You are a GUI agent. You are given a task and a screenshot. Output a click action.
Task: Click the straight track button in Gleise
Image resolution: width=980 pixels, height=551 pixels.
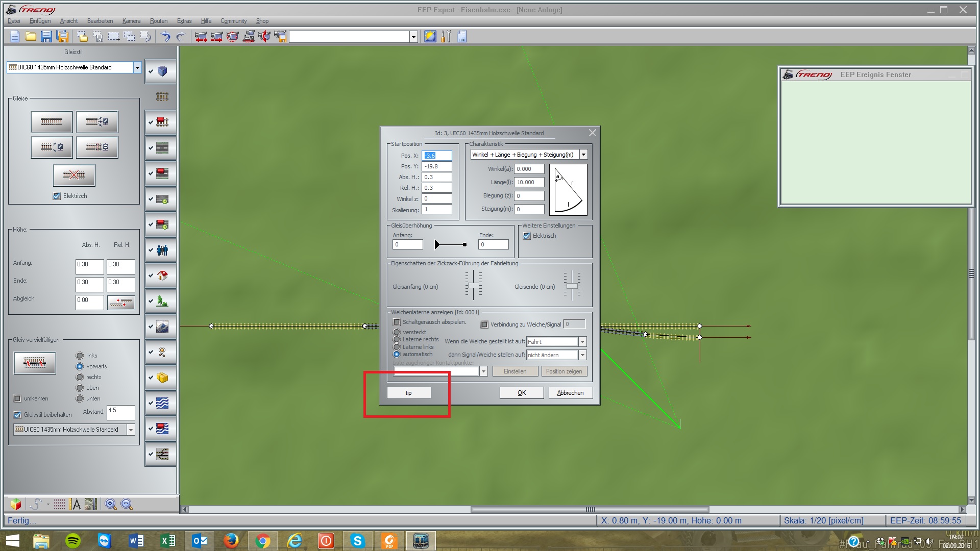(52, 121)
